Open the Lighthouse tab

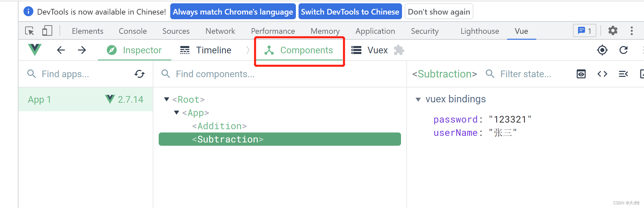pos(480,31)
